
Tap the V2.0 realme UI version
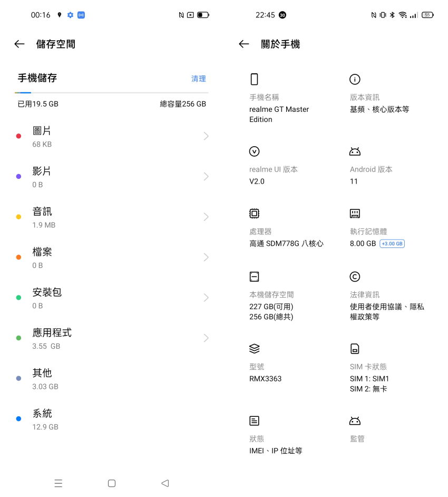(257, 181)
